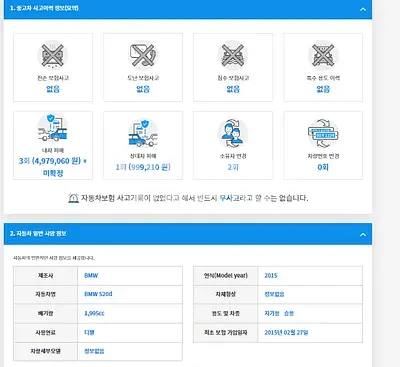Viewport: 400px width, 367px height.
Task: Click the 'BMW' manufacturer value
Action: 91,276
